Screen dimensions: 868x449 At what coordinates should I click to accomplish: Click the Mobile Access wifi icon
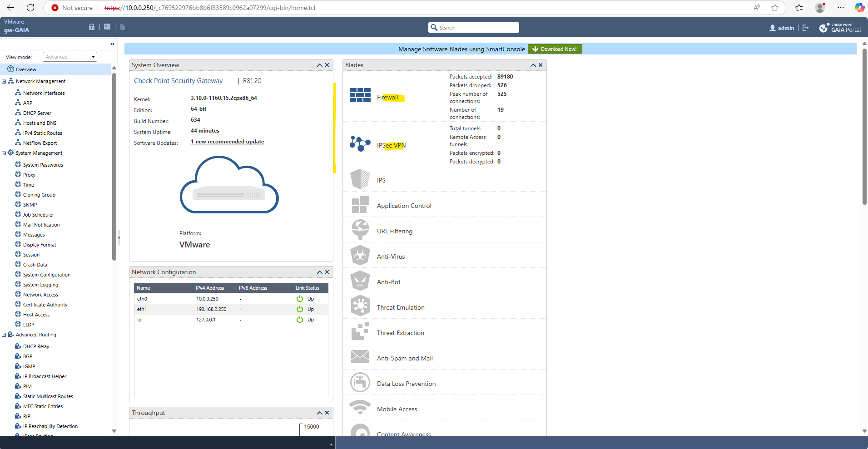360,407
